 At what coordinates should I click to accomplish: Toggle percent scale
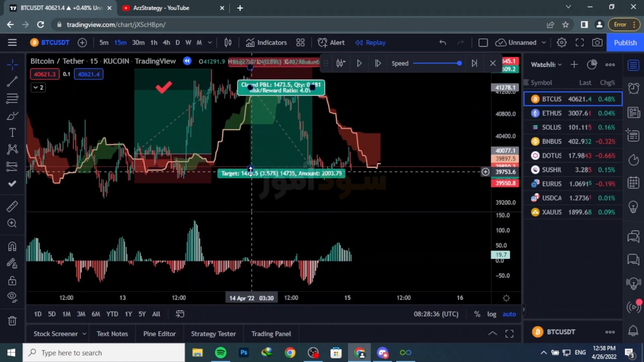pyautogui.click(x=477, y=314)
